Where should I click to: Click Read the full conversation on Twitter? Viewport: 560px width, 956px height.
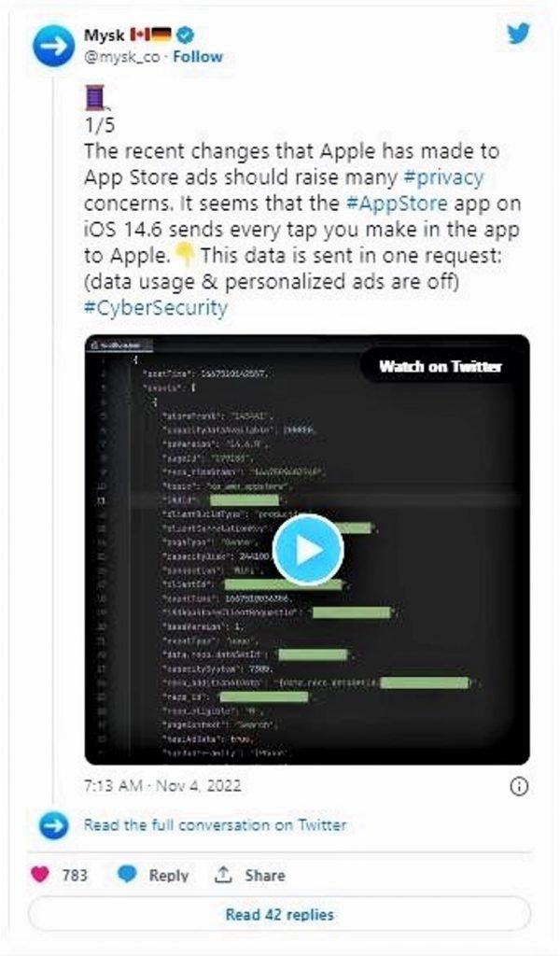pyautogui.click(x=215, y=825)
